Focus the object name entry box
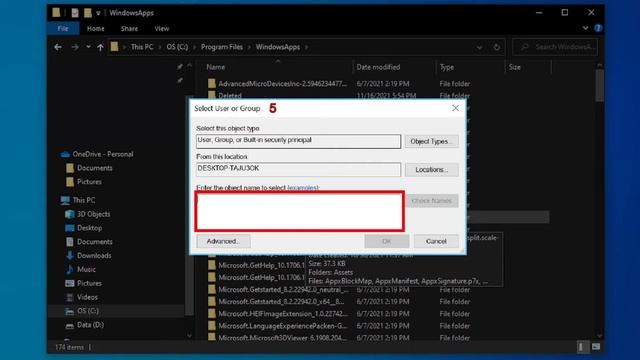The image size is (640, 360). click(300, 211)
